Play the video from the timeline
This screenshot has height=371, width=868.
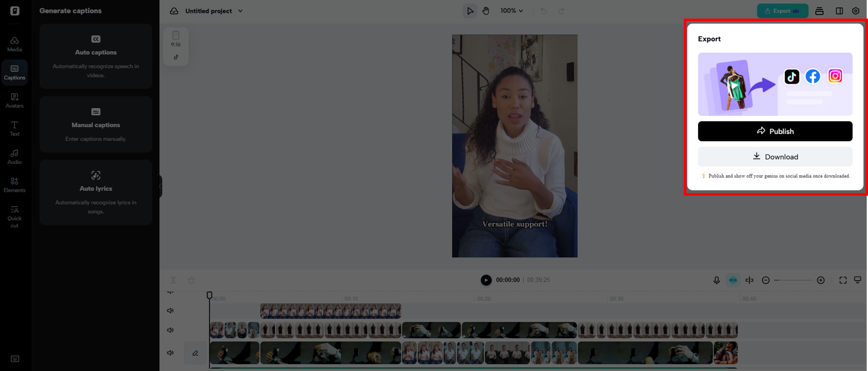(x=486, y=280)
